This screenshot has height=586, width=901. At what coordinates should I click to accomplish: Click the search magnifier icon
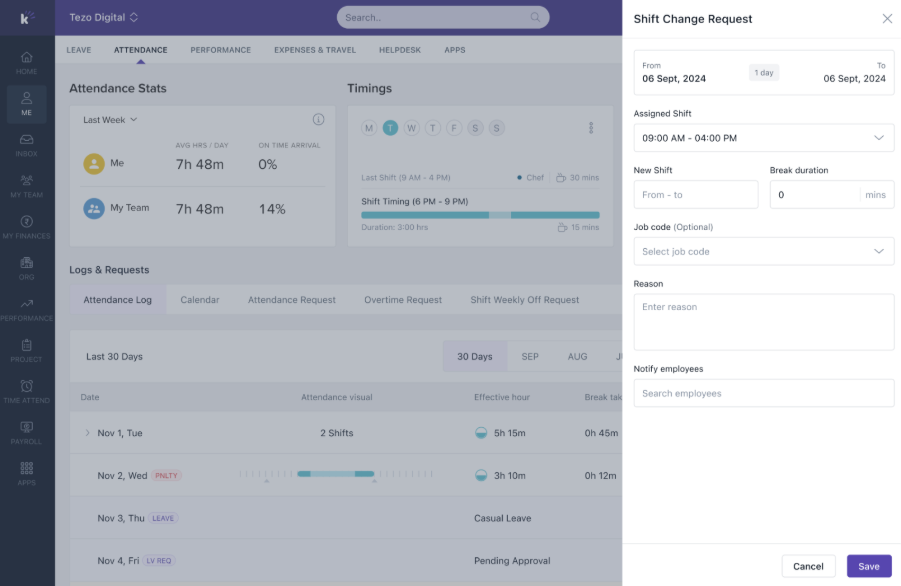pos(535,17)
